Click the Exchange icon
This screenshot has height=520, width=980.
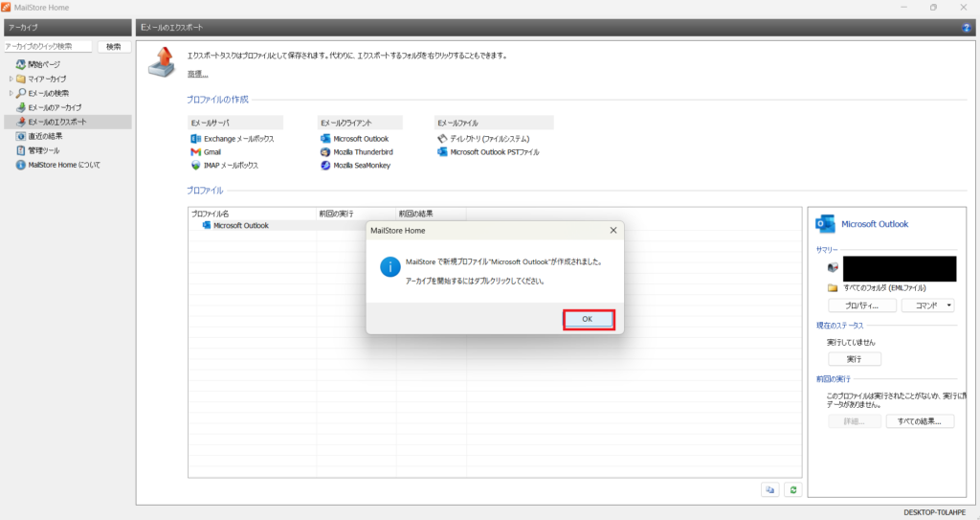pos(195,139)
